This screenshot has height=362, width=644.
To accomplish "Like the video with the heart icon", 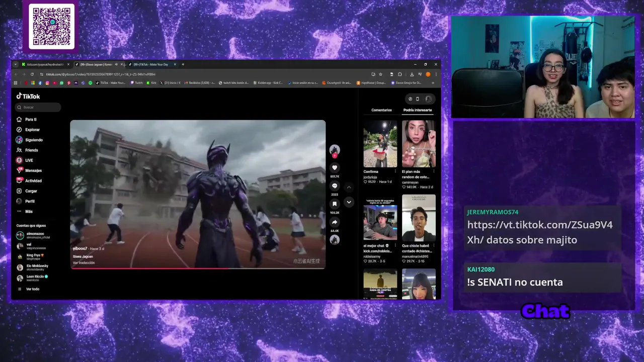I will [x=335, y=167].
